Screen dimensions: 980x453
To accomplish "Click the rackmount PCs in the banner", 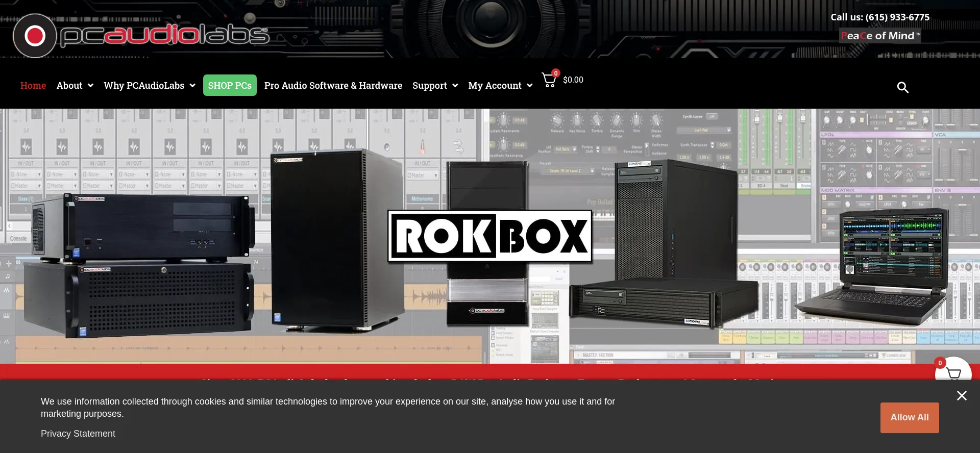I will coord(138,265).
